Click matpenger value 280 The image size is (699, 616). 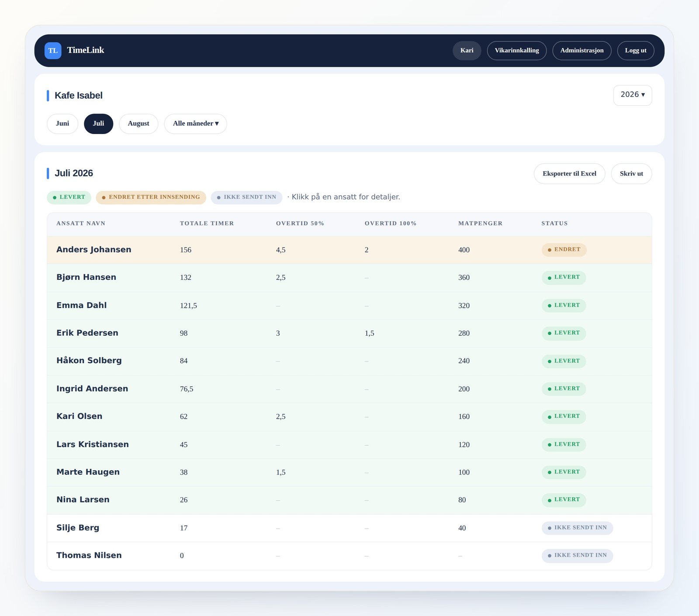pyautogui.click(x=464, y=334)
